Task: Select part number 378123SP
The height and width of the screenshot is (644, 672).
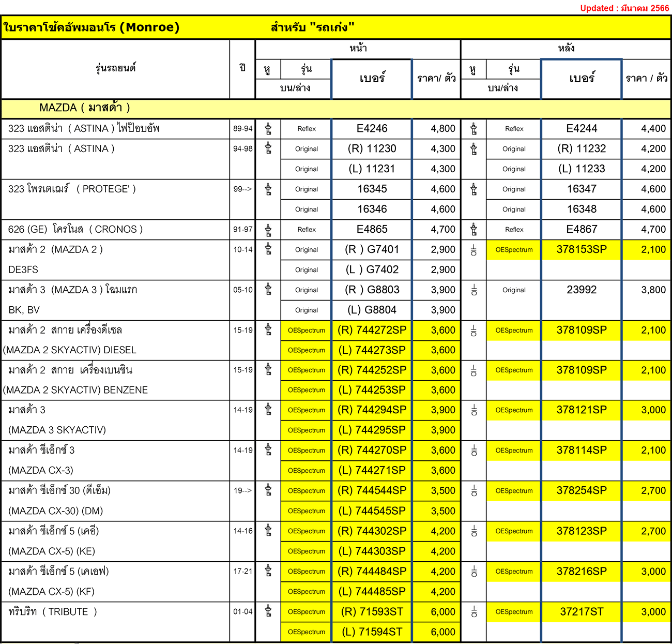Action: [x=582, y=531]
